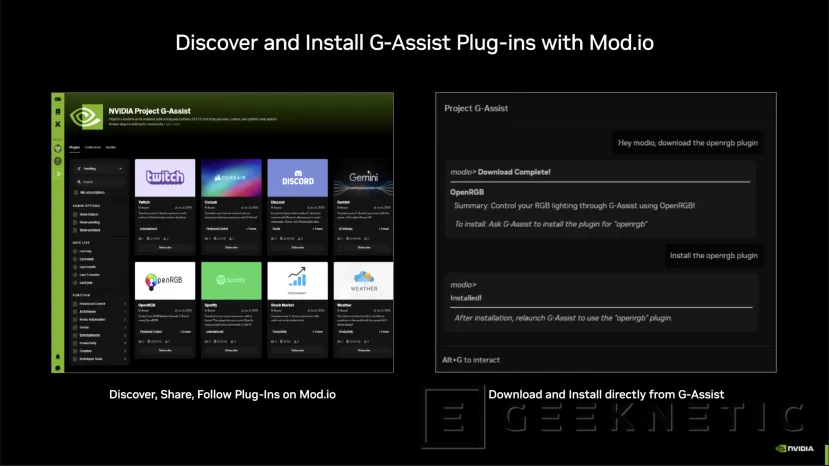Subscribe to the Spotify plugin

[x=231, y=350]
